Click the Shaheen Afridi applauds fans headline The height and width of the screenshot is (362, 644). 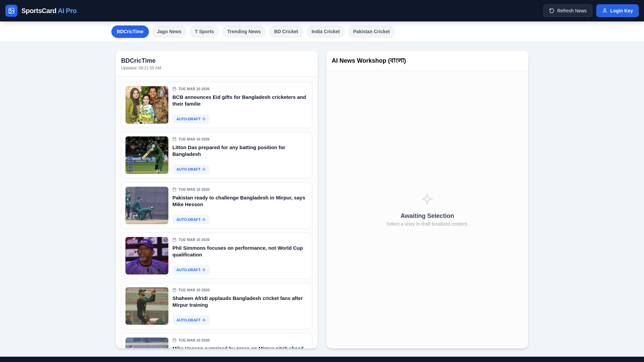237,302
